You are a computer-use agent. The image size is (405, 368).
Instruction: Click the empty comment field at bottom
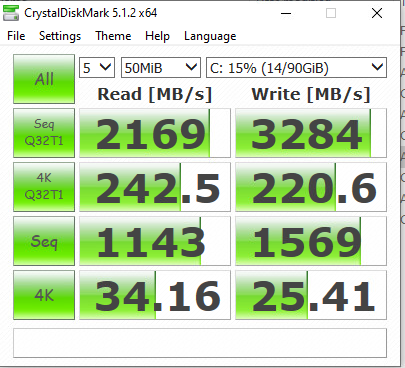[x=200, y=343]
